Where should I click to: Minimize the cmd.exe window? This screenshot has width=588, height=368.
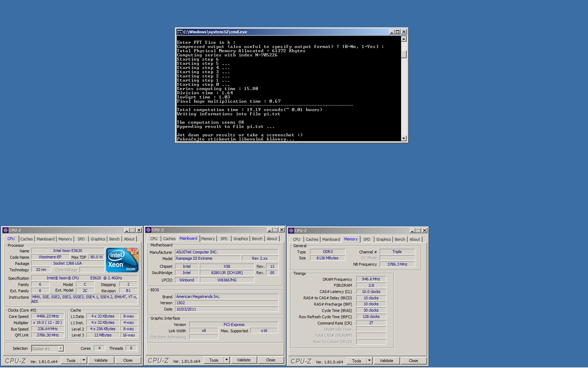[x=392, y=32]
